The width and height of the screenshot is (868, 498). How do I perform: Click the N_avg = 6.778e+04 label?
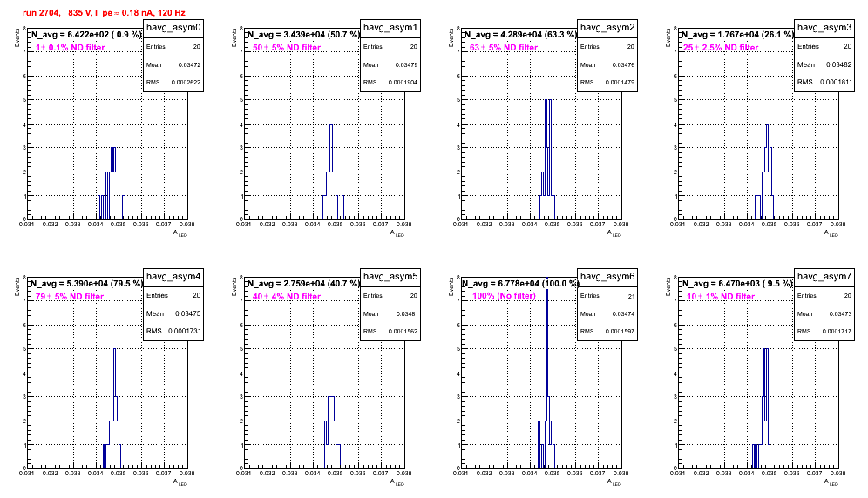[520, 284]
